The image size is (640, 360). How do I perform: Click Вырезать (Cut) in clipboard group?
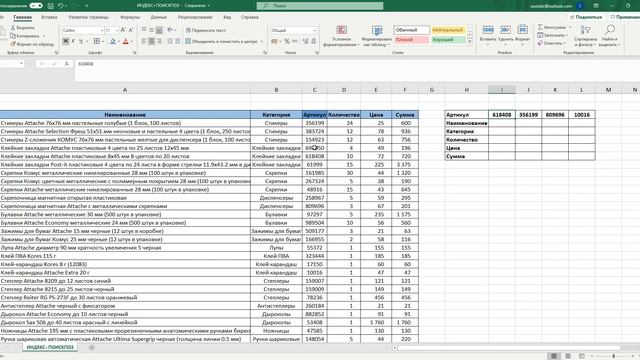click(x=23, y=28)
